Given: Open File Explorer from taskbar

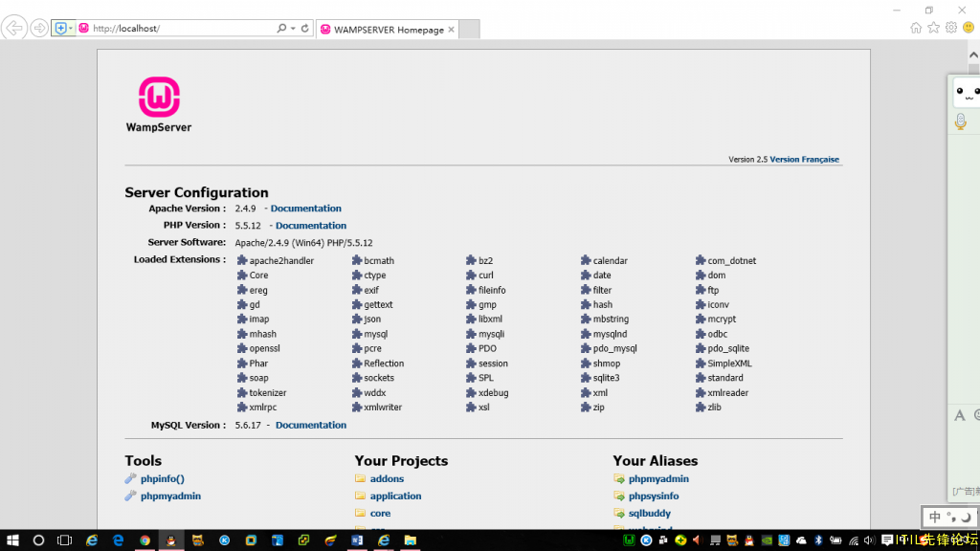Looking at the screenshot, I should pyautogui.click(x=410, y=540).
